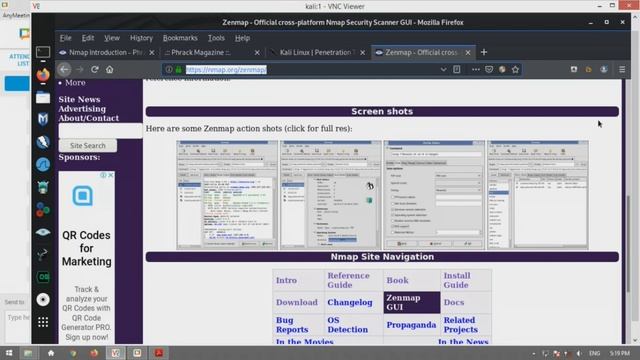
Task: Open the Firefox account avatar icon
Action: [x=604, y=69]
